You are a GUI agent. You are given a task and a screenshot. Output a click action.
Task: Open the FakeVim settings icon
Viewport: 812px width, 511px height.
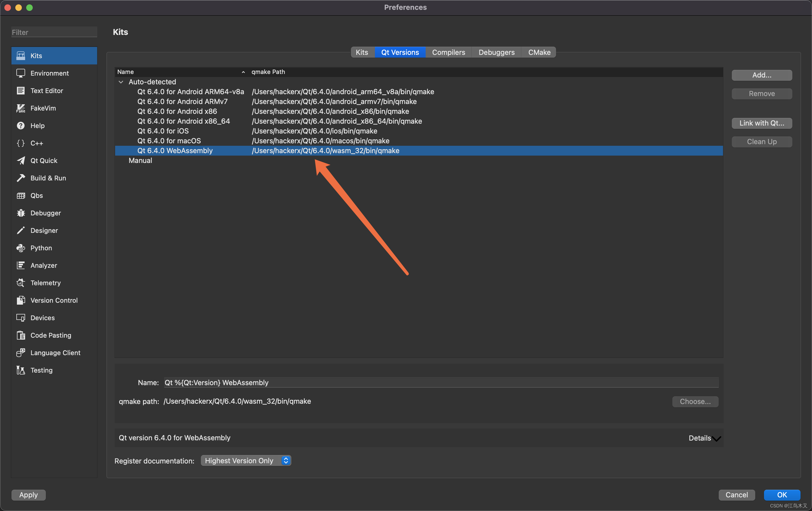click(20, 108)
